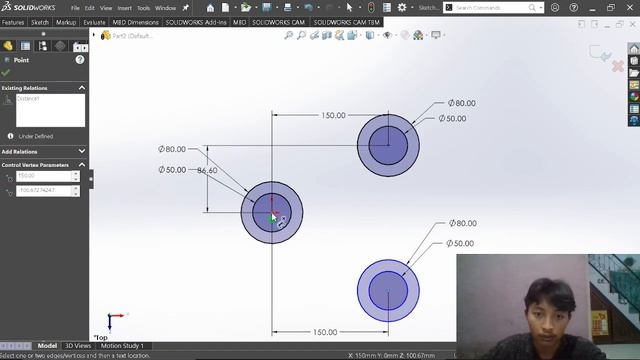Toggle Hide/Show Items eye icon
This screenshot has height=360, width=640.
pyautogui.click(x=387, y=36)
